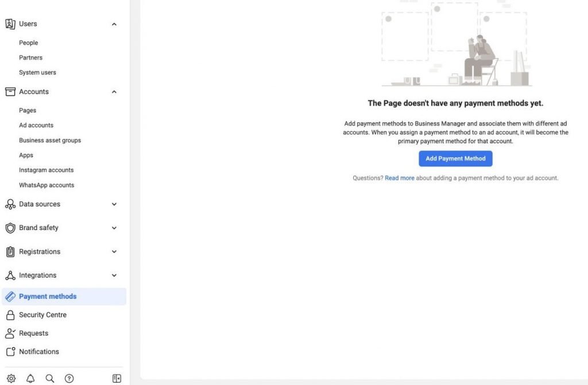Click the Data sources label
The width and height of the screenshot is (588, 385).
click(40, 204)
